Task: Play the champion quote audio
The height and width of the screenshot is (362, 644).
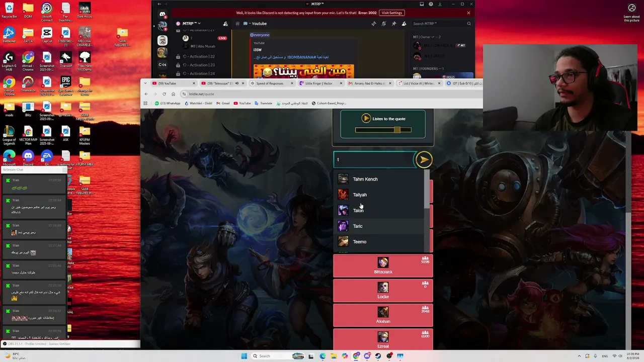Action: click(366, 119)
